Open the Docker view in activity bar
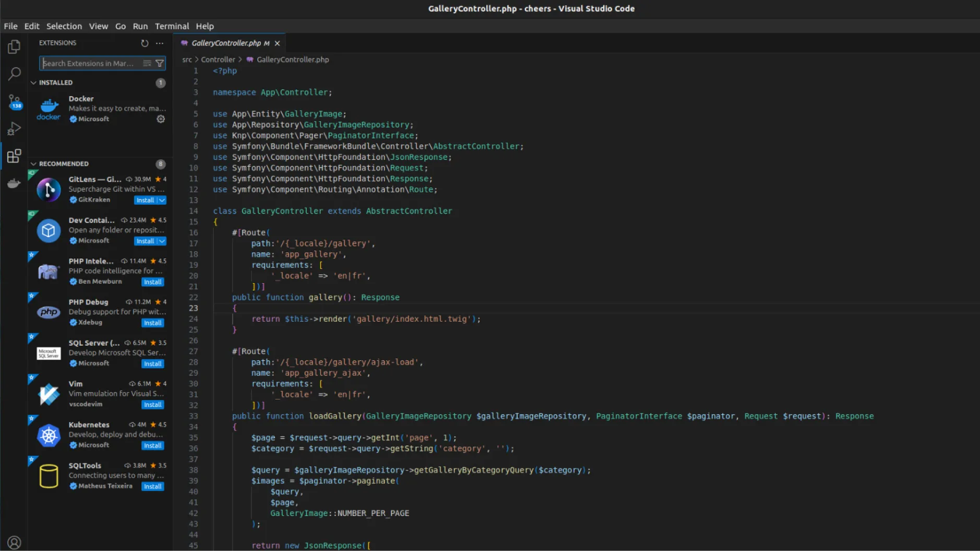This screenshot has height=551, width=980. (14, 183)
